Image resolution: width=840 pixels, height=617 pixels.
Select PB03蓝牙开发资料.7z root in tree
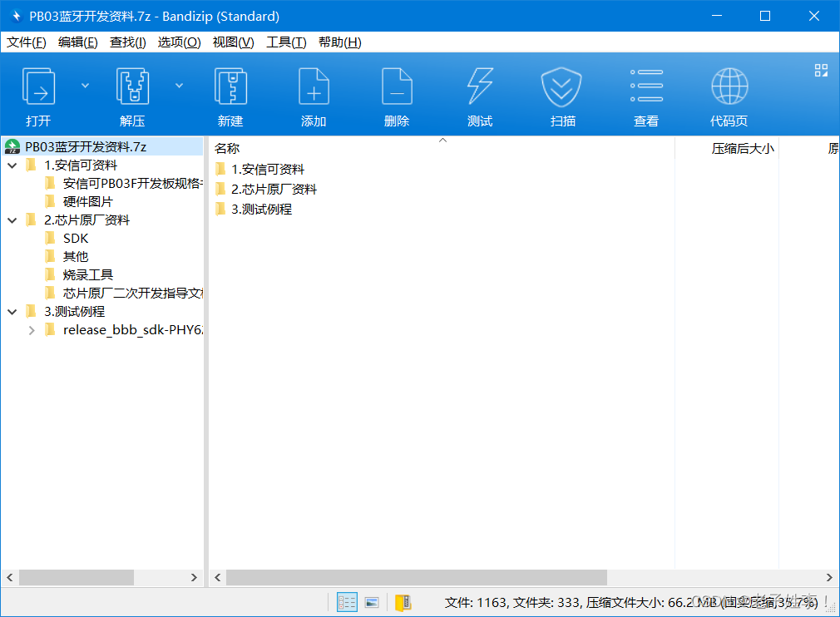pos(86,146)
